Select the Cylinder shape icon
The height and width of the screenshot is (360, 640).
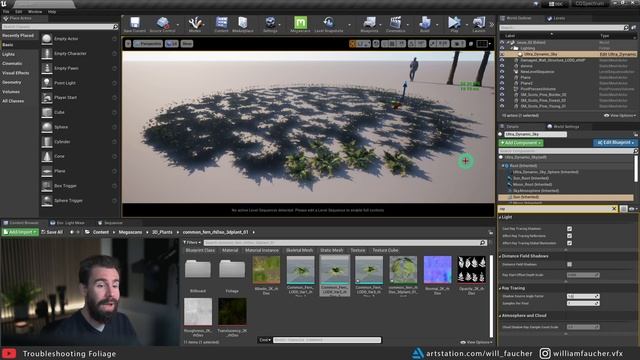pyautogui.click(x=47, y=142)
